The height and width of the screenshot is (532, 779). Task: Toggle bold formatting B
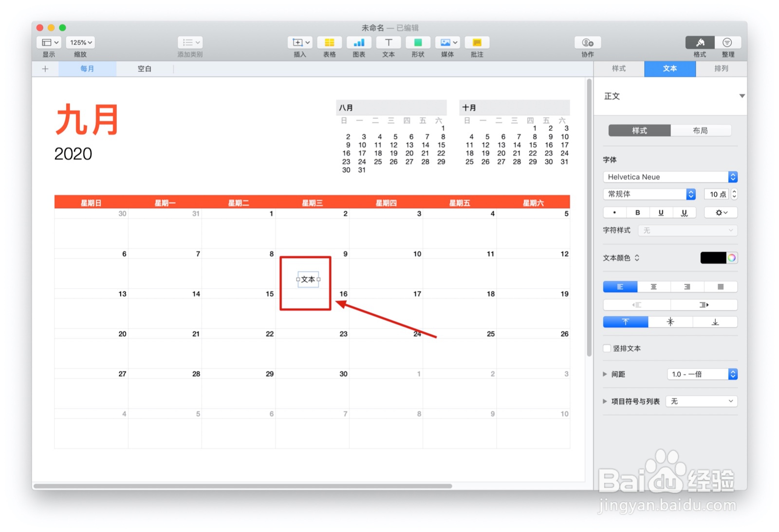(638, 212)
